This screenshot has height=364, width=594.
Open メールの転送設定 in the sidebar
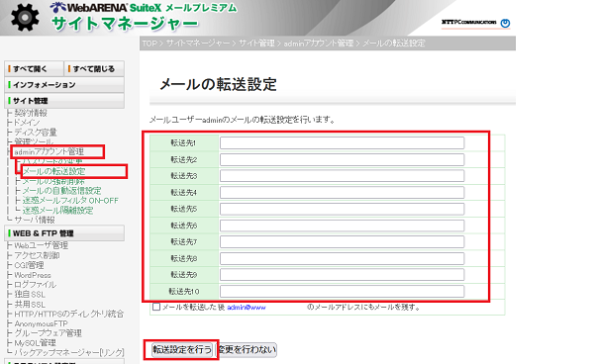pyautogui.click(x=54, y=171)
